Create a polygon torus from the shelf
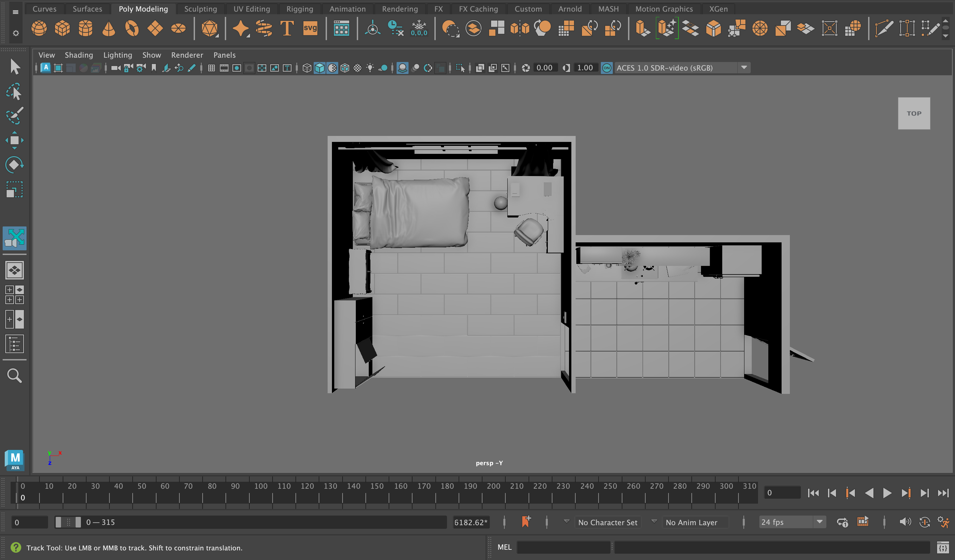The height and width of the screenshot is (560, 955). point(132,29)
